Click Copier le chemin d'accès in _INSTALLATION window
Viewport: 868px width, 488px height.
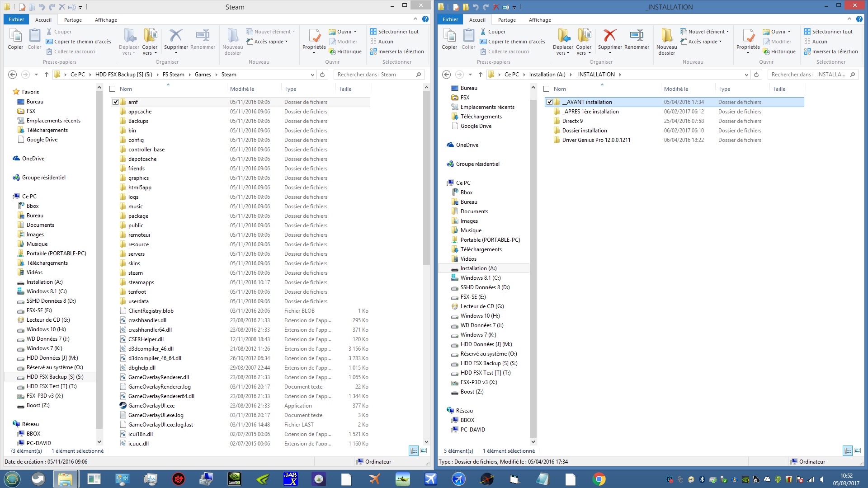point(513,42)
